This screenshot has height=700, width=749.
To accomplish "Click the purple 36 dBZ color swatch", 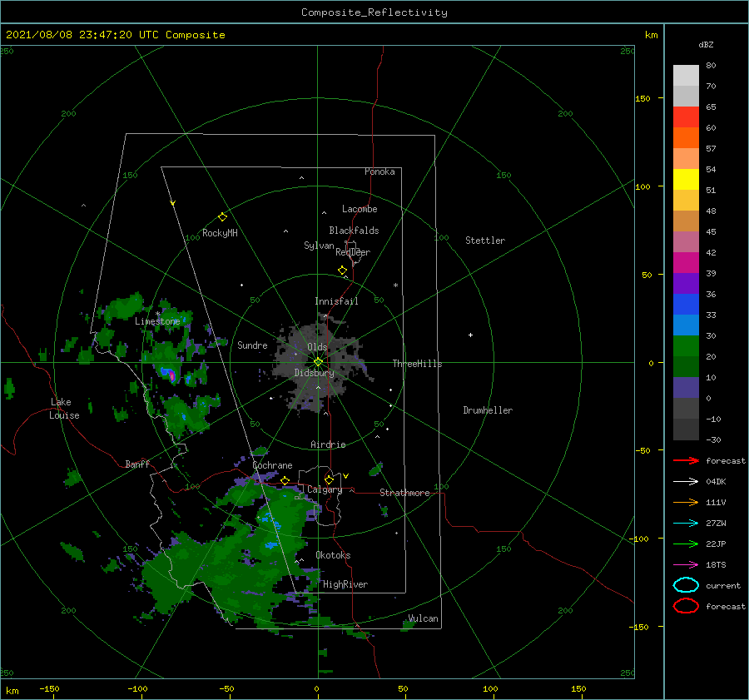I will click(x=686, y=283).
